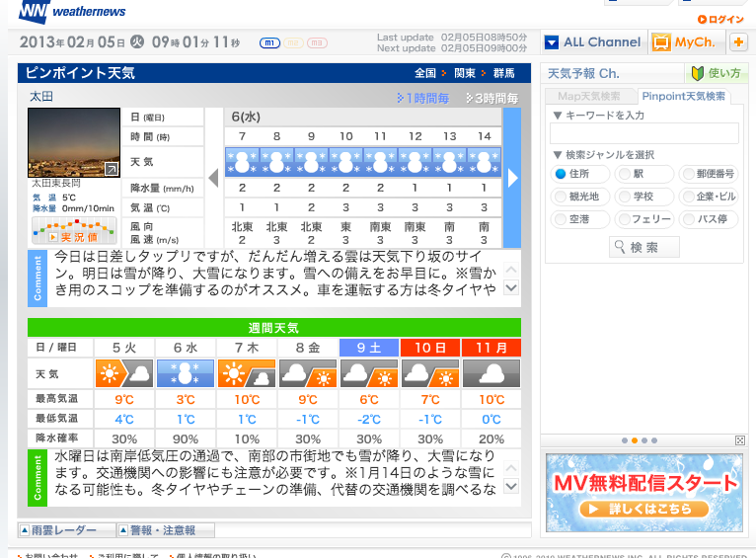Go to 関東 in breadcrumb
Viewport: 756px width, 558px height.
464,73
